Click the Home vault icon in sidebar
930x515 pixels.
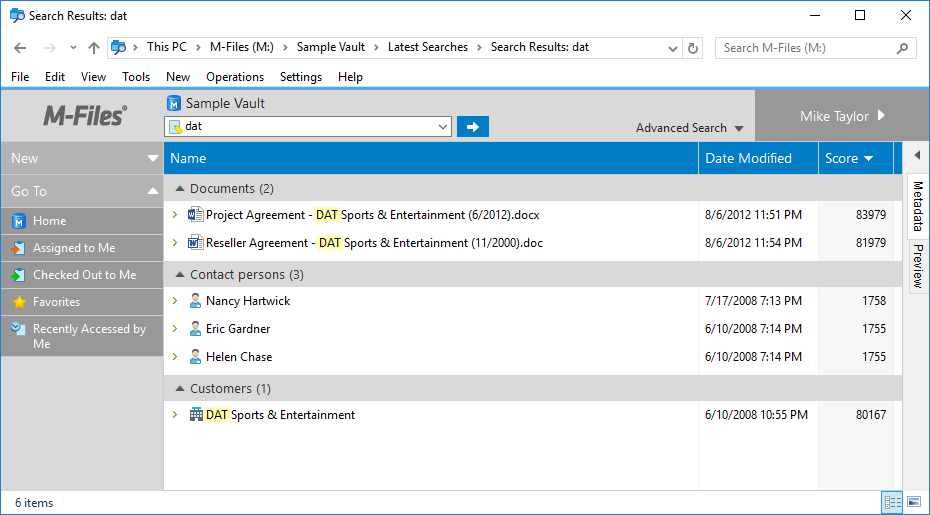pyautogui.click(x=19, y=221)
